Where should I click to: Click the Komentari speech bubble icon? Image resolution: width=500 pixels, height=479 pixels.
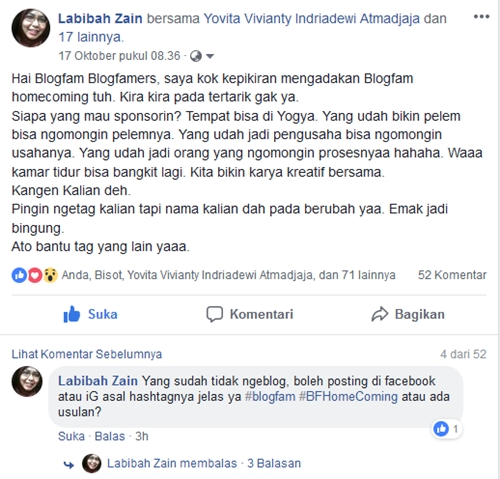pyautogui.click(x=214, y=314)
